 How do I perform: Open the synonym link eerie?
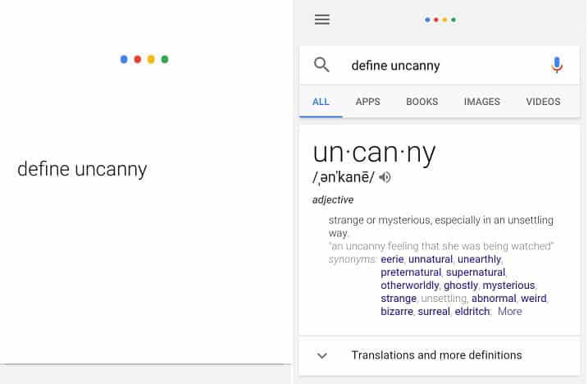pos(392,259)
